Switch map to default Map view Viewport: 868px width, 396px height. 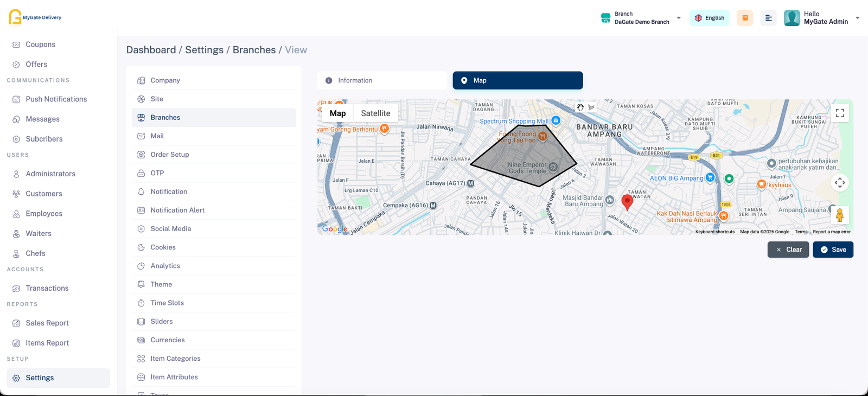(337, 113)
